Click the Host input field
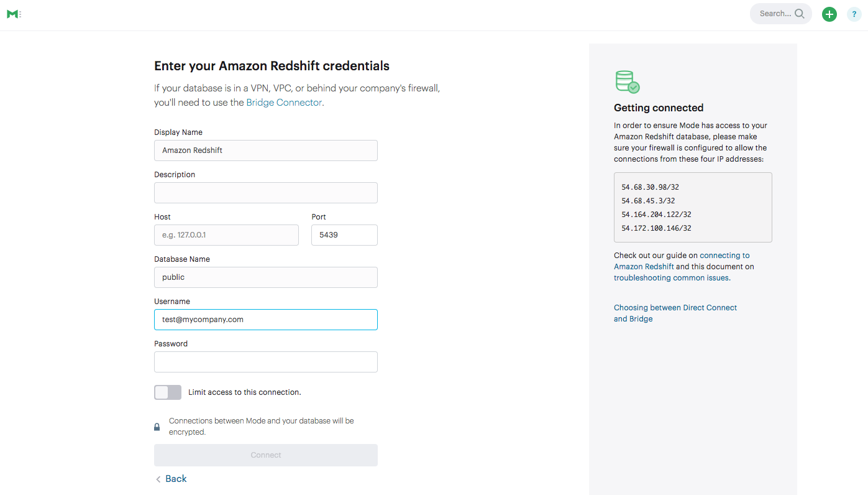The height and width of the screenshot is (495, 868). tap(226, 235)
